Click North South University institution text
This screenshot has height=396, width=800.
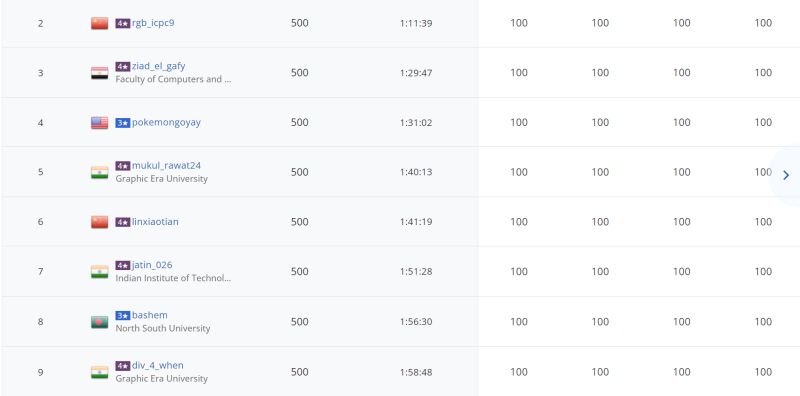(163, 328)
